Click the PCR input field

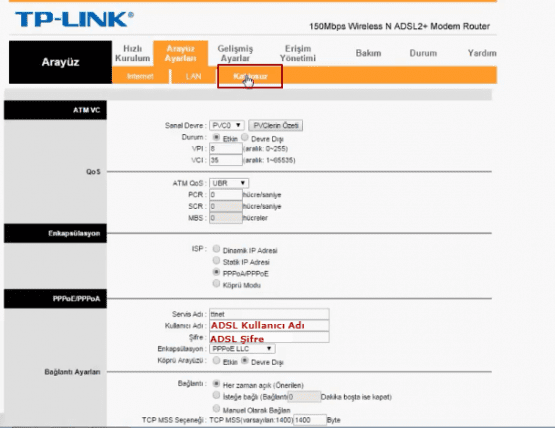click(x=226, y=195)
